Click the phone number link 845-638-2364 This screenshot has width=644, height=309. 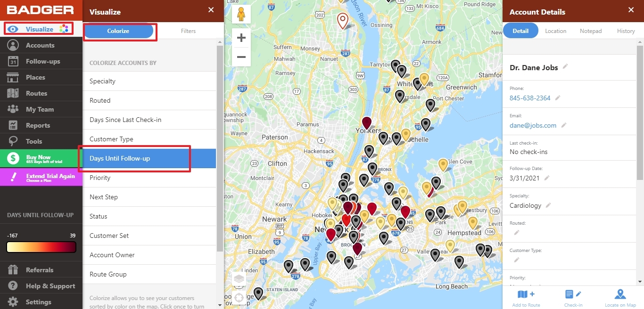530,98
